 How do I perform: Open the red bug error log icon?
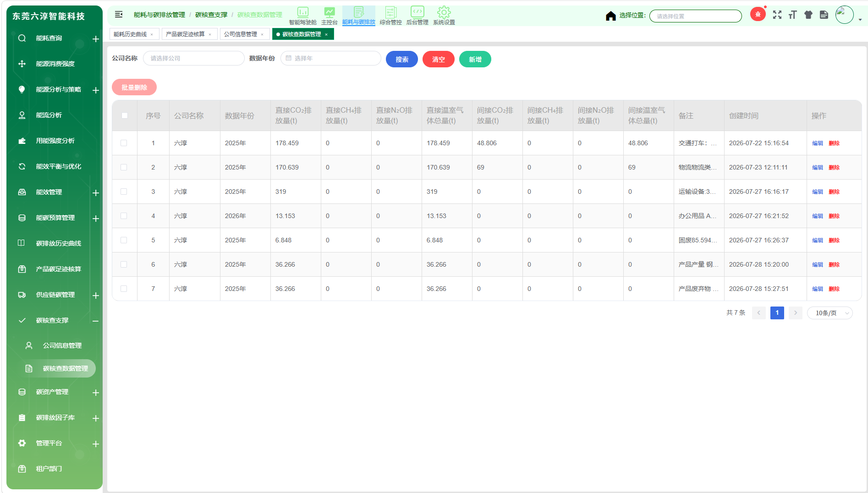pos(758,14)
